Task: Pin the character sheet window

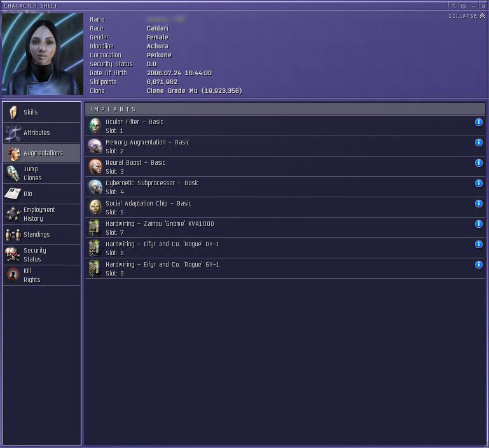Action: tap(463, 6)
